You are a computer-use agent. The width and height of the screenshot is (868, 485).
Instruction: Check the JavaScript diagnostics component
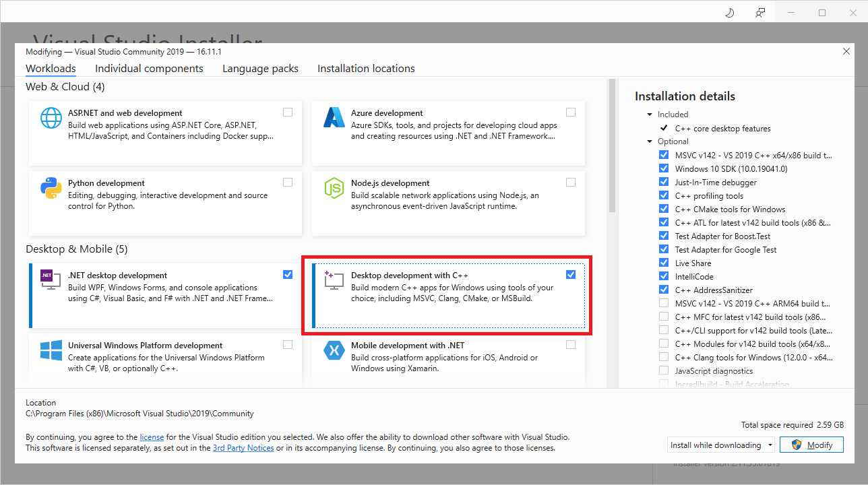[663, 370]
